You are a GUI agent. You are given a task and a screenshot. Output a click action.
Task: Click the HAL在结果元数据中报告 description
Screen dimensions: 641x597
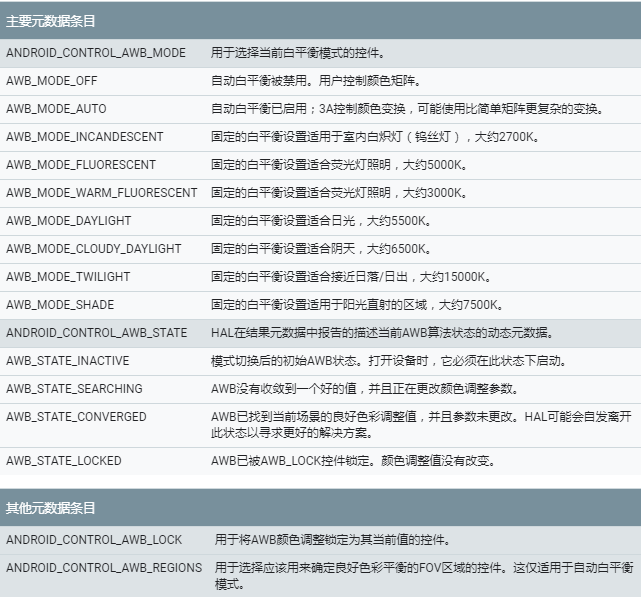pyautogui.click(x=383, y=333)
